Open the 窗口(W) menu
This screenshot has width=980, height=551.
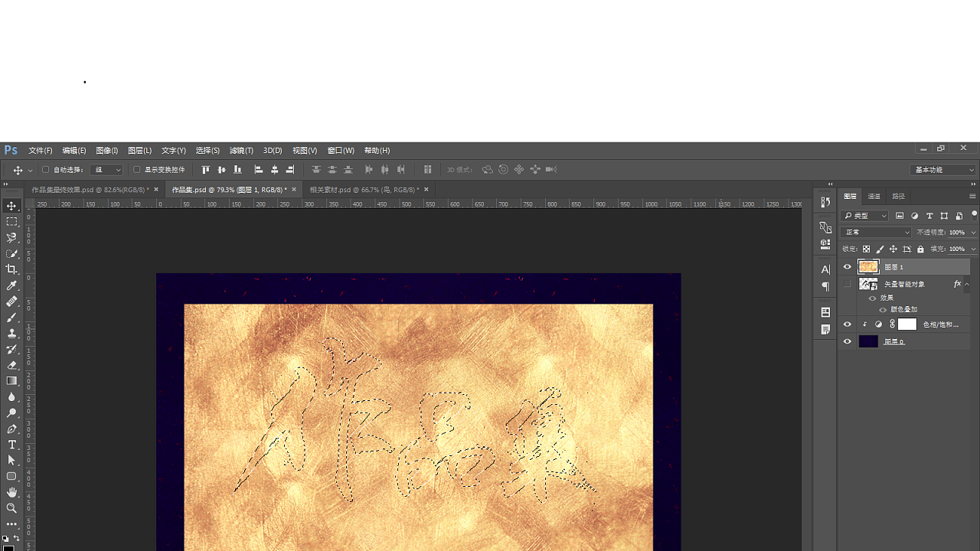341,151
